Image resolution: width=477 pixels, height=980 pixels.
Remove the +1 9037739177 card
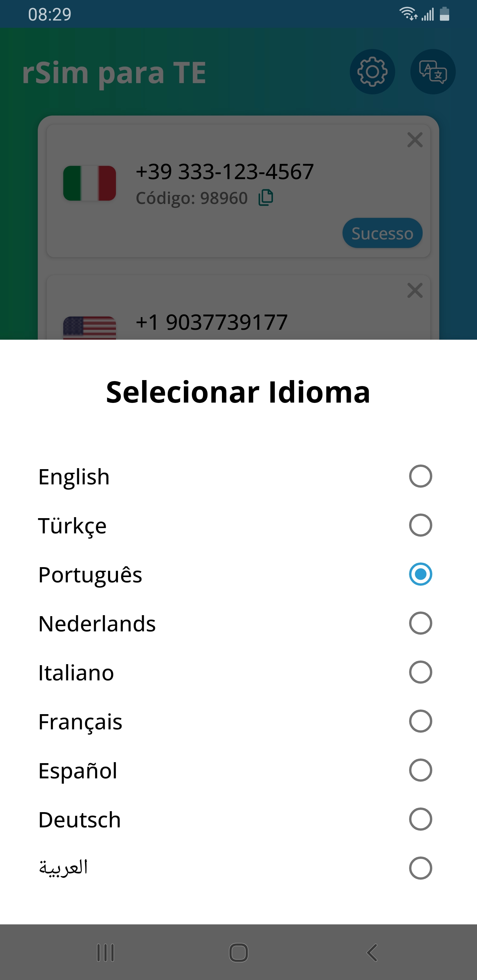coord(415,291)
